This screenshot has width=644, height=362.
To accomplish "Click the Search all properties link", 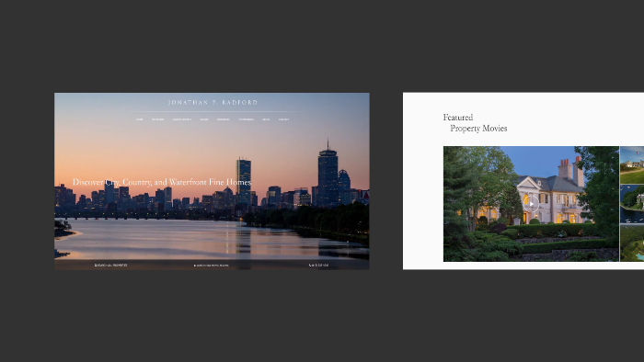I will coord(111,266).
